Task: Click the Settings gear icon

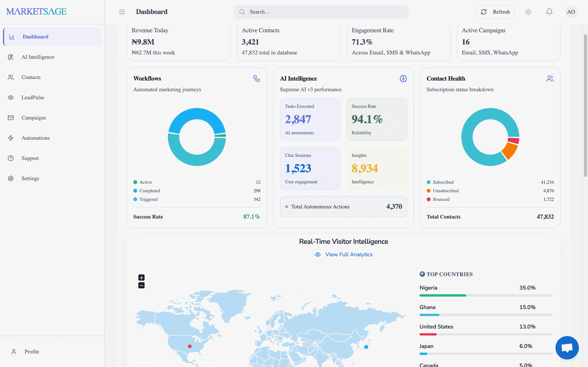Action: 11,178
